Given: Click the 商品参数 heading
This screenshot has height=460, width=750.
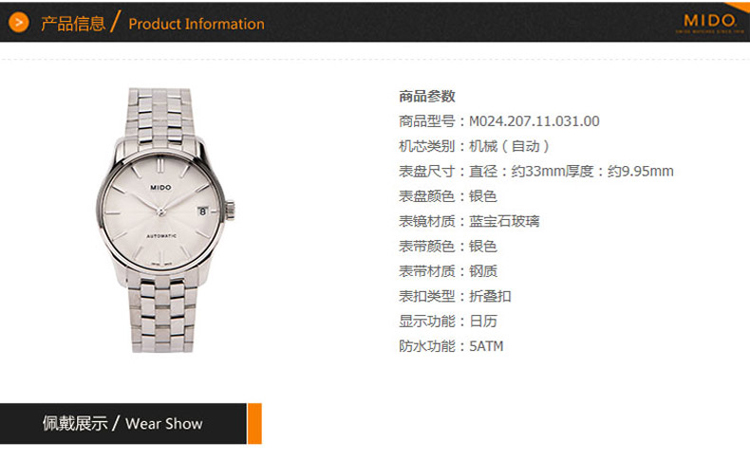Looking at the screenshot, I should point(427,96).
